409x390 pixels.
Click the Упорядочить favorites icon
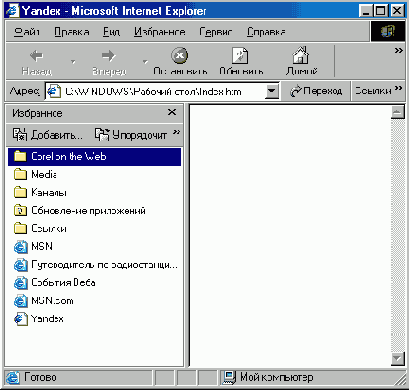click(102, 134)
